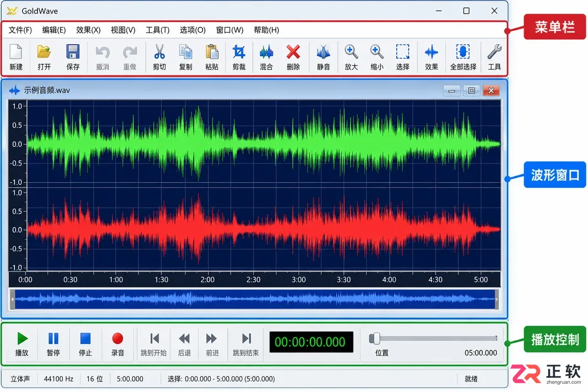Open the 文件(F) menu
This screenshot has height=392, width=588.
[20, 30]
